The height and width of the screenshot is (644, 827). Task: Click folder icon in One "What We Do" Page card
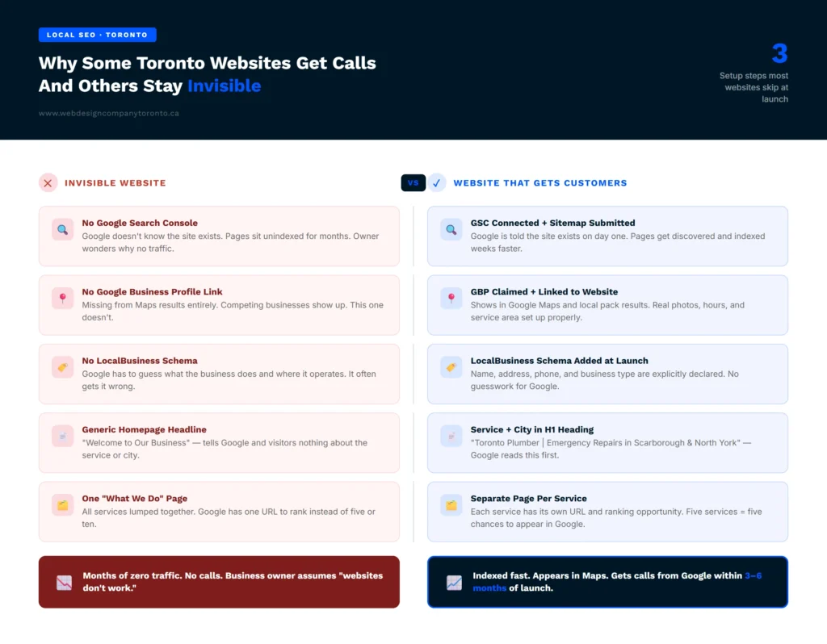[x=63, y=505]
